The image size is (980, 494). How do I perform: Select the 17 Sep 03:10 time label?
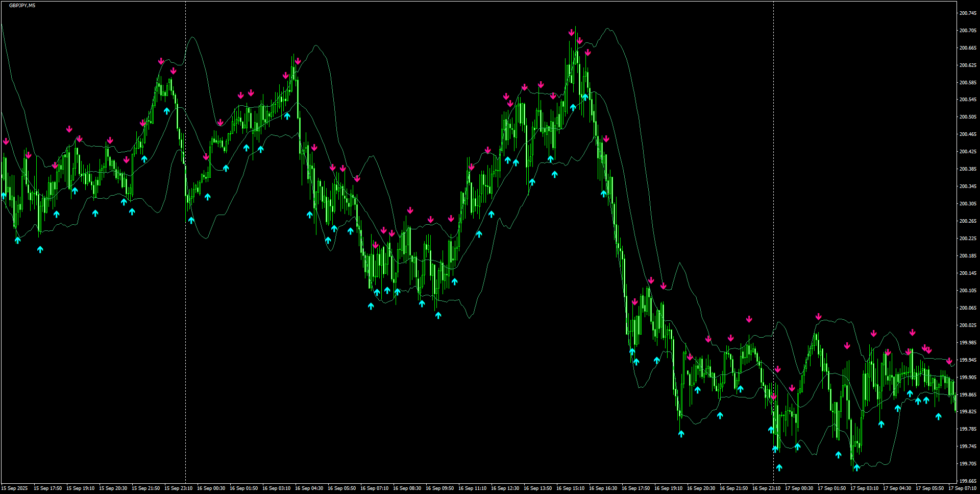pyautogui.click(x=864, y=488)
